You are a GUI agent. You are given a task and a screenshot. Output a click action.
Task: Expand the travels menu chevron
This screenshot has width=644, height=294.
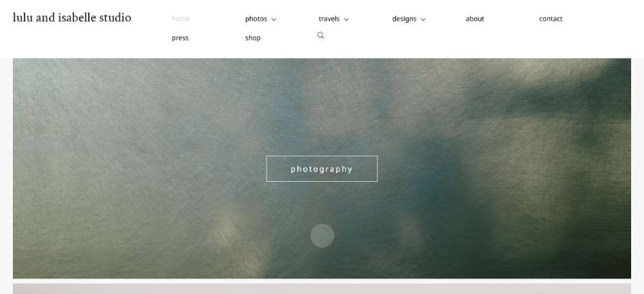pyautogui.click(x=346, y=19)
